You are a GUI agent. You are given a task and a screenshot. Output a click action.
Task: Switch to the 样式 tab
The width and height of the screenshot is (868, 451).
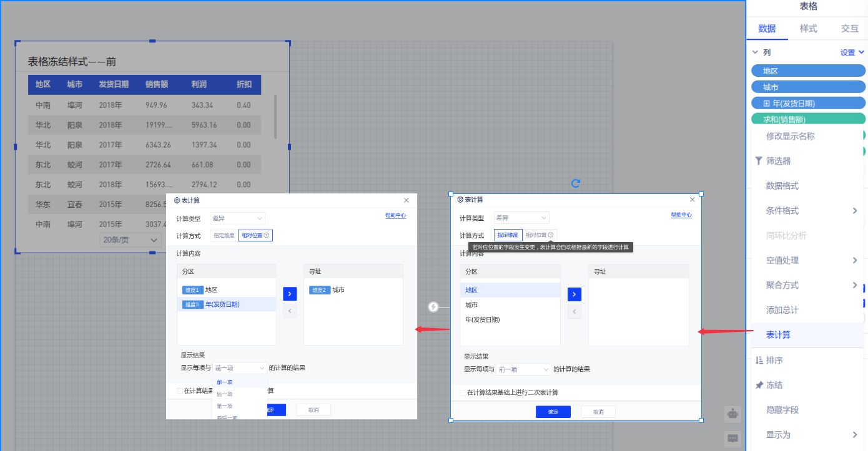tap(808, 29)
